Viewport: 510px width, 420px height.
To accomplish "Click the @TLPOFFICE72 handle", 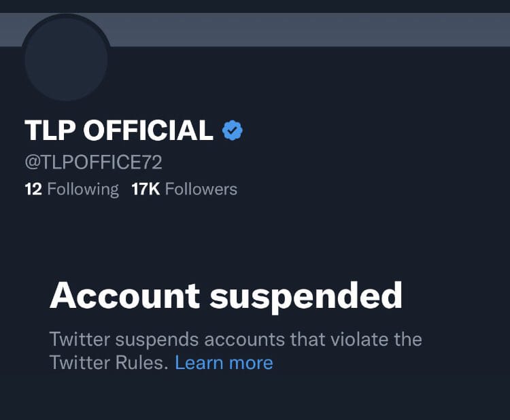I will [93, 162].
